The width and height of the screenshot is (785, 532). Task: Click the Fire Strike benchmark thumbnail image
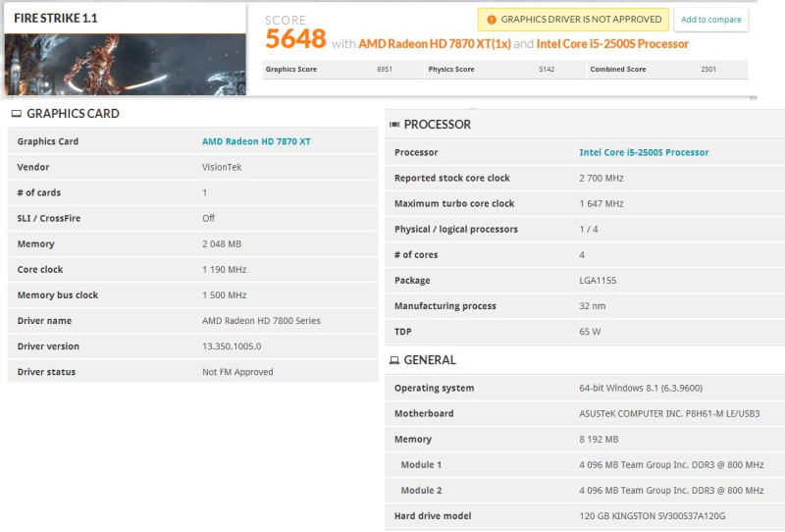click(126, 65)
